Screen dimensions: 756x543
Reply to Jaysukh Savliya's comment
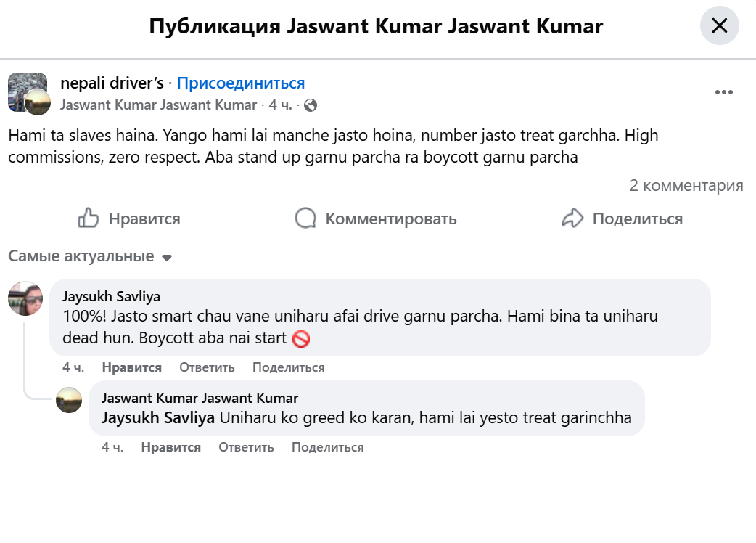207,367
